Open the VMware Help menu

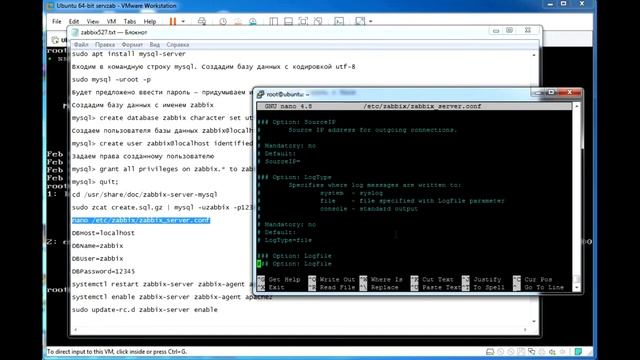pyautogui.click(x=150, y=21)
